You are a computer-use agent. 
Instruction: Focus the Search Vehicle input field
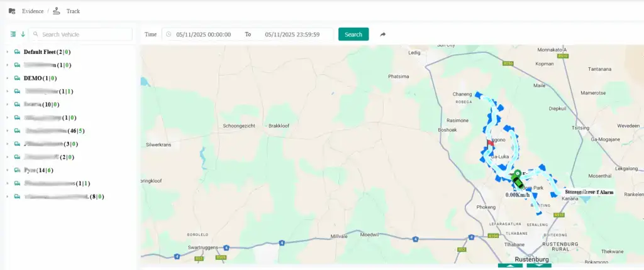click(x=81, y=35)
